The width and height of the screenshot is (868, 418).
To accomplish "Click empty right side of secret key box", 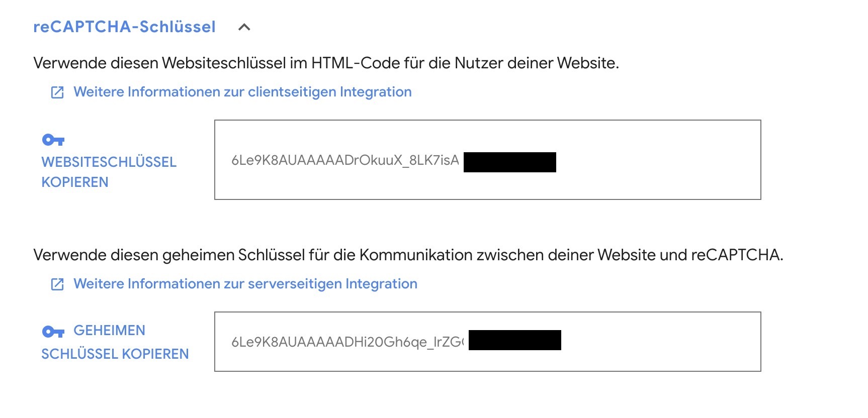I will (661, 342).
